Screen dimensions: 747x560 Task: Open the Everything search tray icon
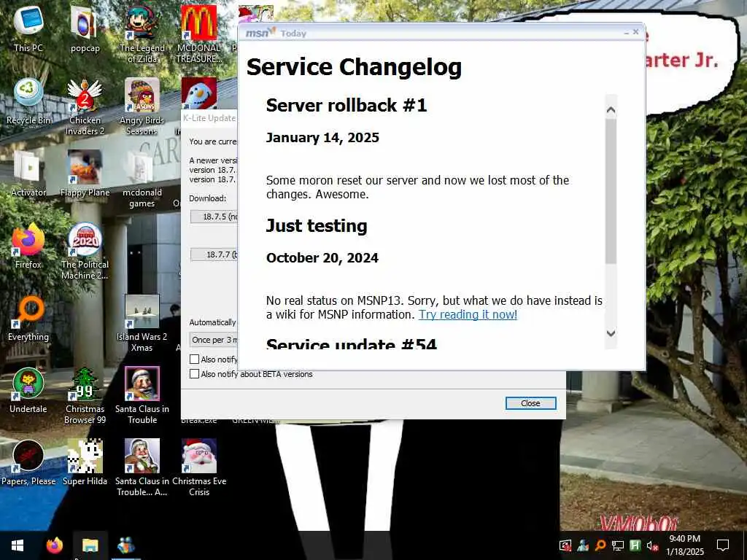point(600,545)
